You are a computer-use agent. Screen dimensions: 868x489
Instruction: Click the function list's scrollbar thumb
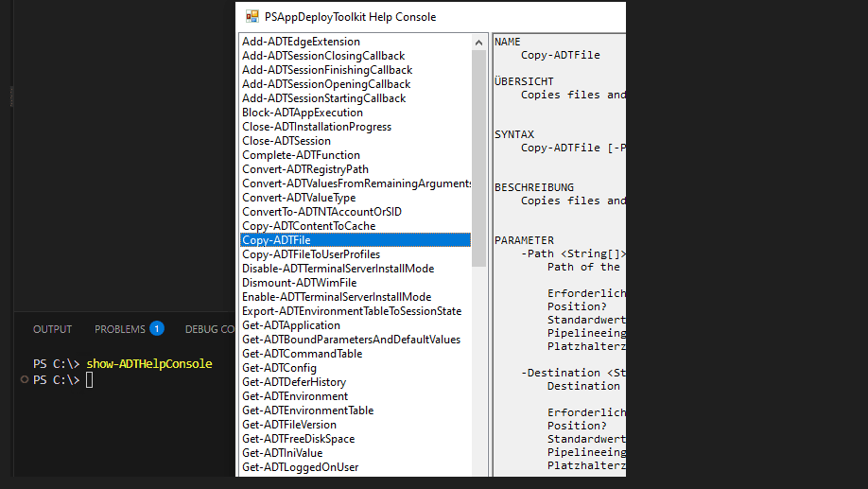[x=478, y=158]
